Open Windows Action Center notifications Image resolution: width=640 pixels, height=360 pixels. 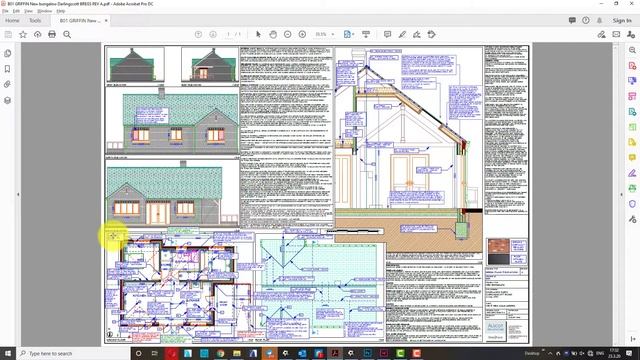click(629, 353)
